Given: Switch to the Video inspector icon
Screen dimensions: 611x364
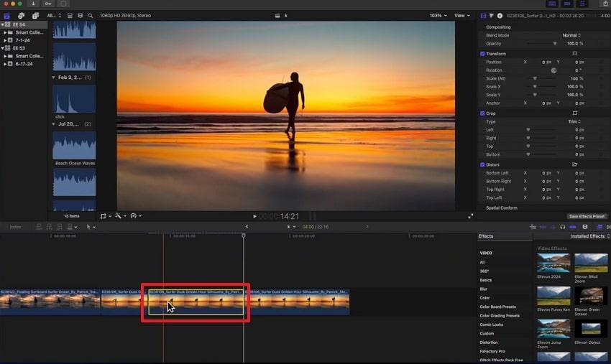Looking at the screenshot, I should pyautogui.click(x=483, y=16).
